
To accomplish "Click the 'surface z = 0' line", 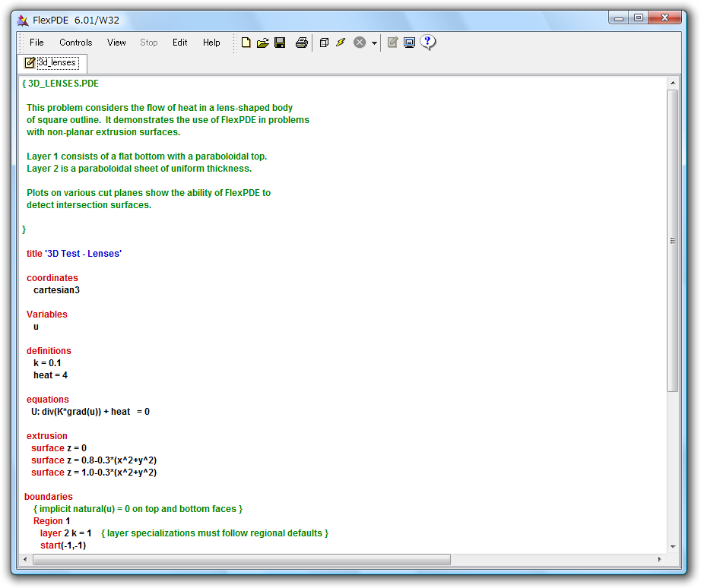I will [59, 447].
